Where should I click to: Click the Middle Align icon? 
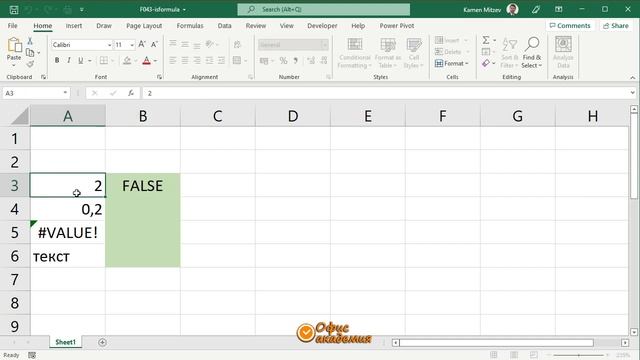pos(185,44)
